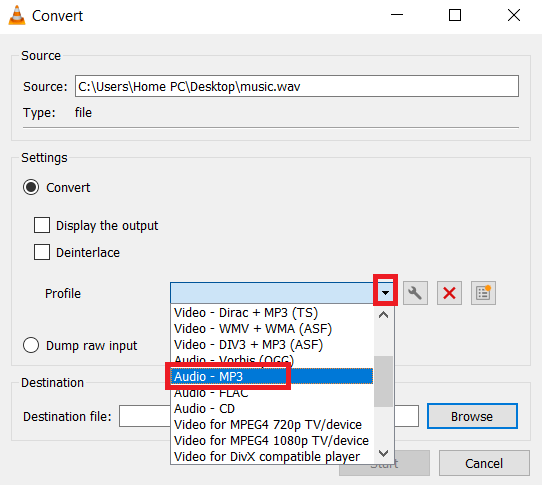Viewport: 542px width, 485px height.
Task: Choose Video for MPEG4 1080p TV/device
Action: [x=272, y=440]
